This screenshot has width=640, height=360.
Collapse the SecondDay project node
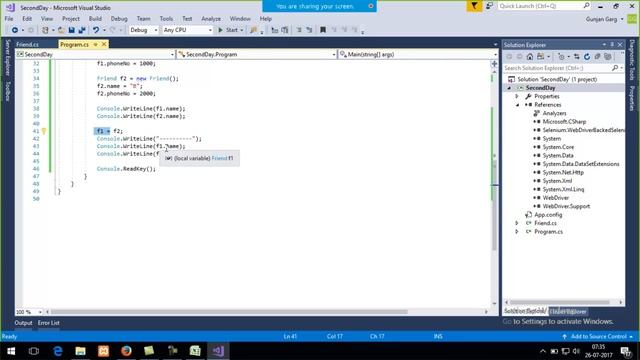pyautogui.click(x=509, y=88)
